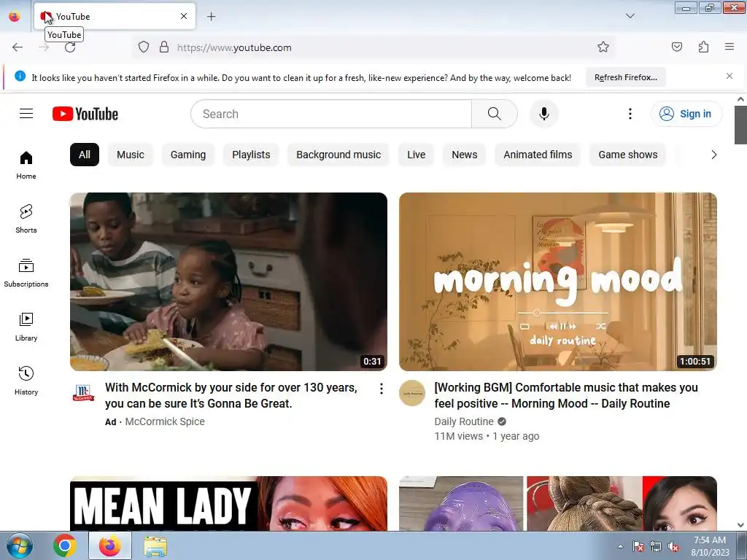747x560 pixels.
Task: Open the MEAN LADY video thumbnail
Action: [x=228, y=503]
